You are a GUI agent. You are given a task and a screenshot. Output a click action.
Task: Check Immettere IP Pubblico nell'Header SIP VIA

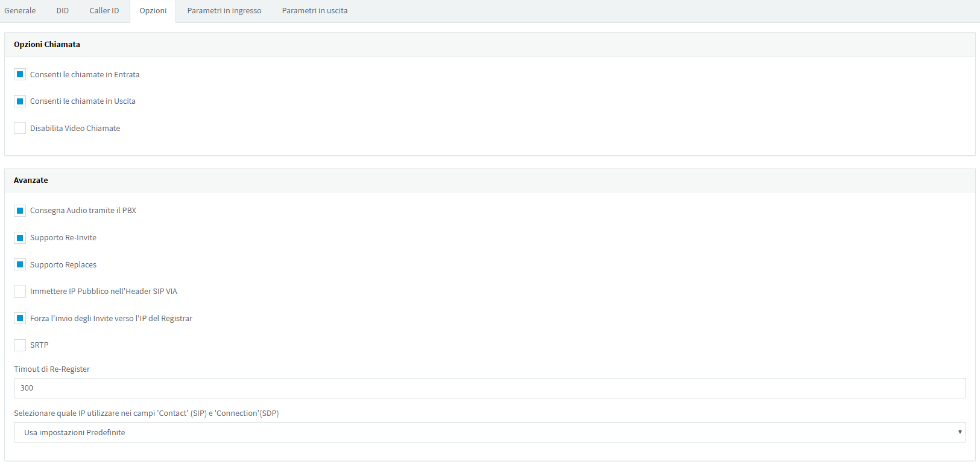[x=20, y=292]
